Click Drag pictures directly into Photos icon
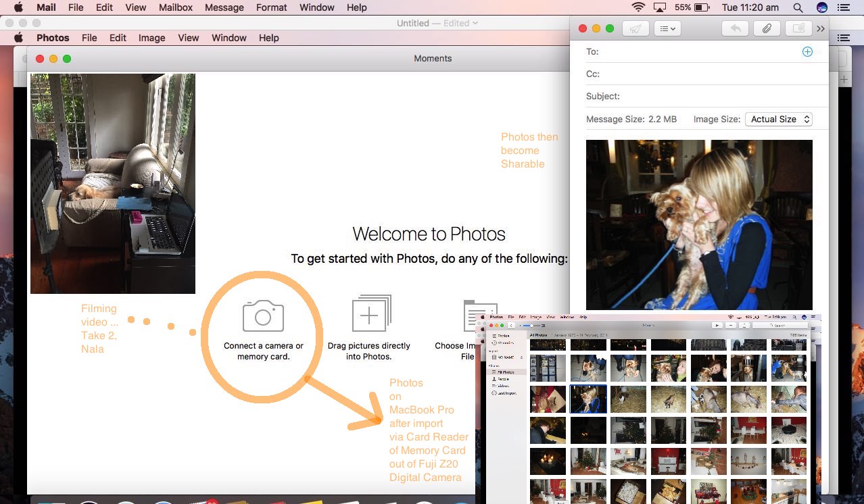Screen dimensions: 864x504 click(x=371, y=313)
